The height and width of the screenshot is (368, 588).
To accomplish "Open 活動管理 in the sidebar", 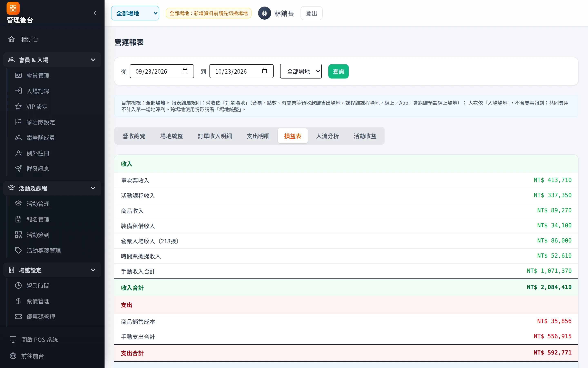I will [x=52, y=204].
